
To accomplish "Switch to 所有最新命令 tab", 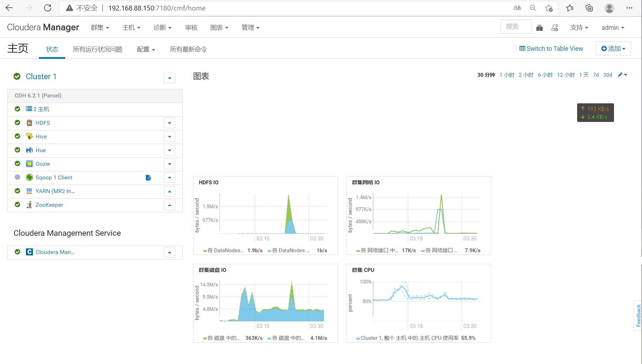I will click(189, 49).
